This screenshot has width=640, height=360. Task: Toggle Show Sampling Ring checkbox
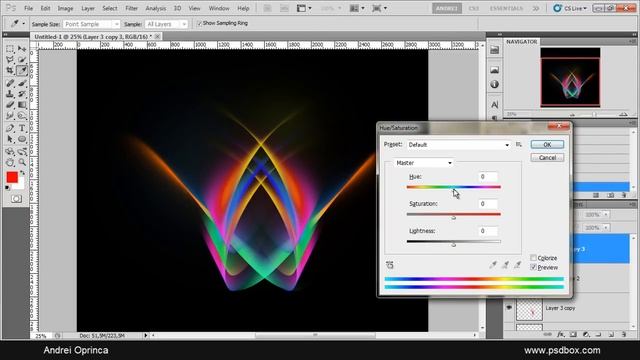tap(199, 23)
